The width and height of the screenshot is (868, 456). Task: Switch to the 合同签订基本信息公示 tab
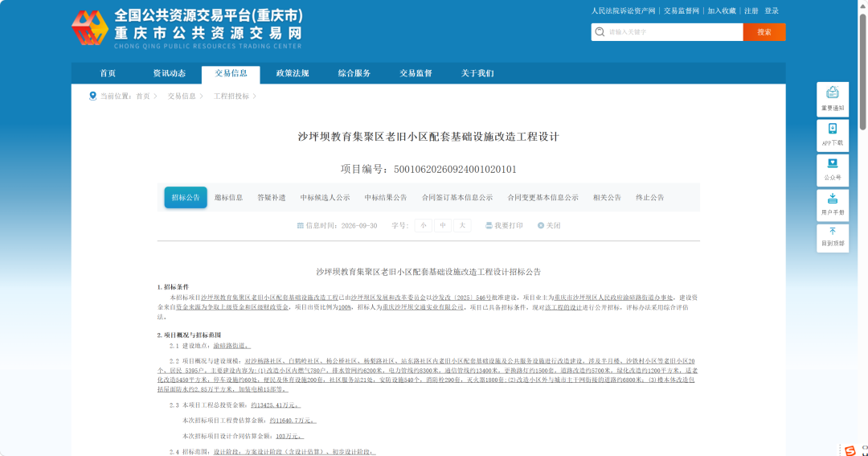[x=457, y=198]
